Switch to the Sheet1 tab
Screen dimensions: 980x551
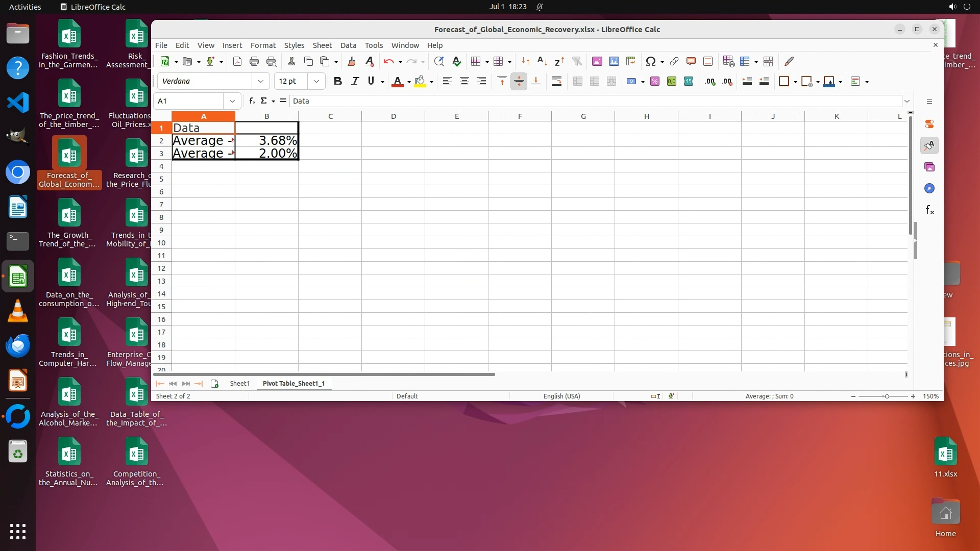tap(239, 383)
